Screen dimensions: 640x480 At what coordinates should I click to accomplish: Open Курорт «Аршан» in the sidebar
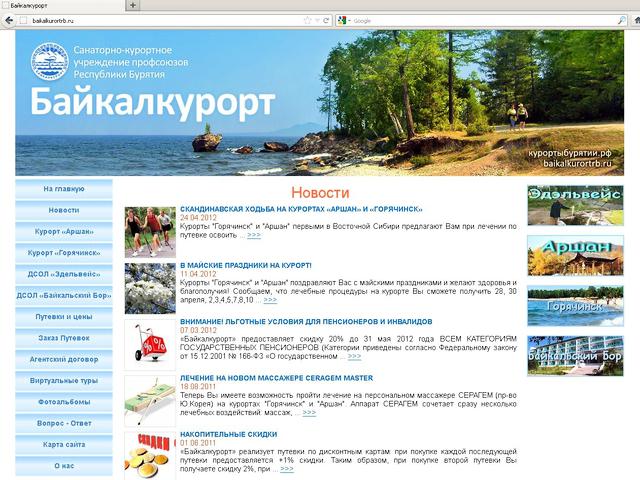(x=64, y=231)
